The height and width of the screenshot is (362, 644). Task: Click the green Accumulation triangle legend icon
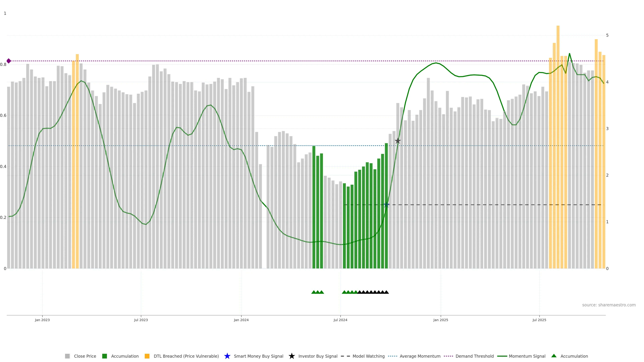tap(554, 356)
